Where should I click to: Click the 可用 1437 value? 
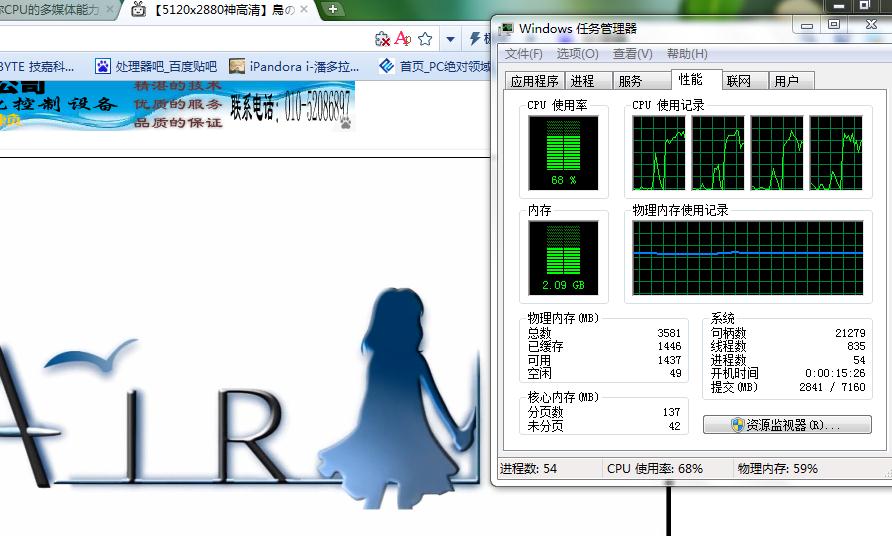[669, 360]
